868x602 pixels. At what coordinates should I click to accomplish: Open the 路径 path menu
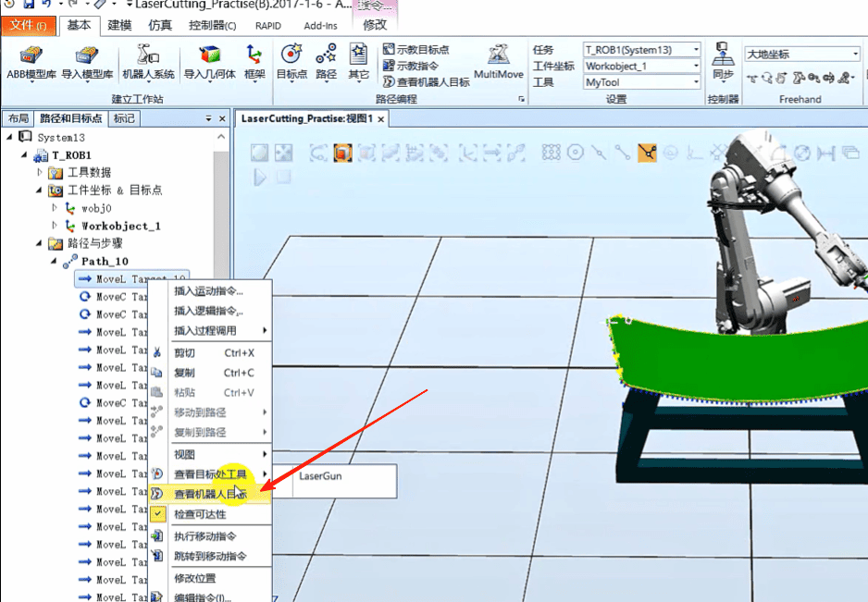pyautogui.click(x=326, y=63)
